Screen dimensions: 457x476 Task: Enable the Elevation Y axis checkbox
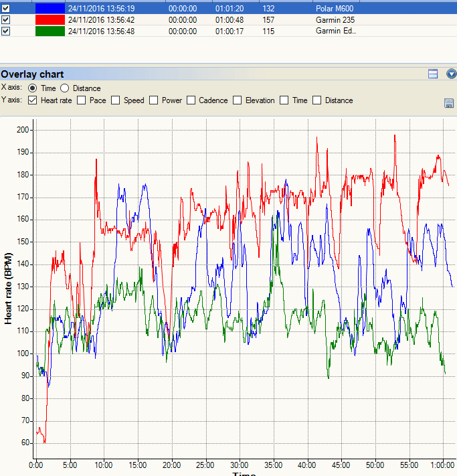tap(238, 100)
